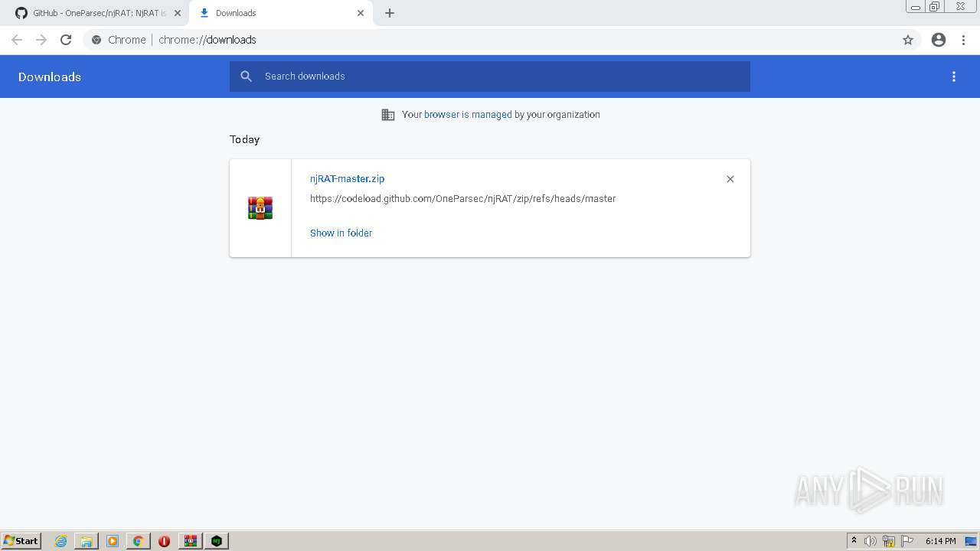Open the WinRAR taskbar icon
Screen dimensions: 980x551
click(191, 541)
